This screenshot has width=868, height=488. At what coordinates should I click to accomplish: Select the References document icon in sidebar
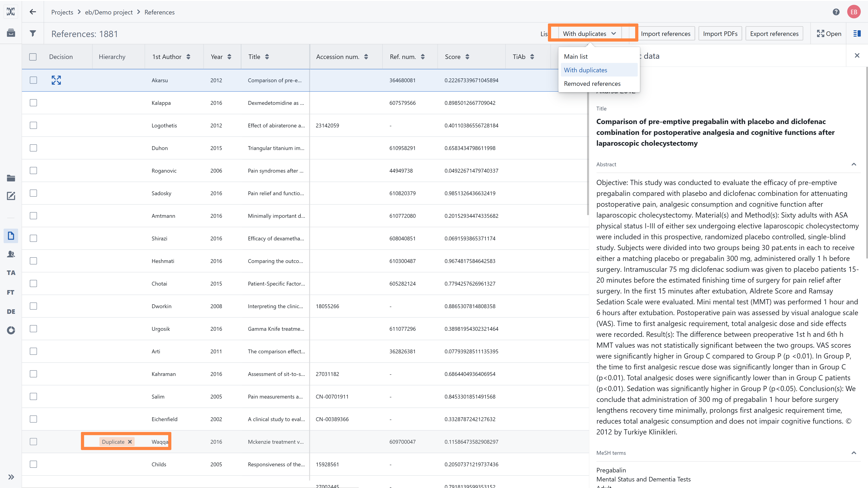pos(11,236)
